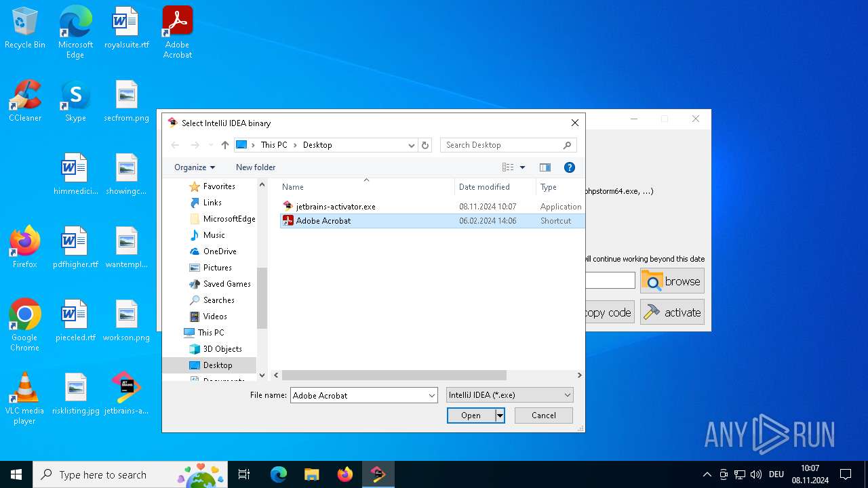Launch Microsoft Edge from the desktop

click(x=75, y=33)
